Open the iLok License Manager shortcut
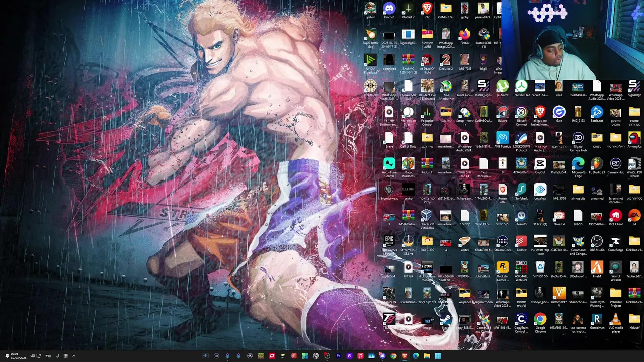The width and height of the screenshot is (644, 362). (427, 271)
